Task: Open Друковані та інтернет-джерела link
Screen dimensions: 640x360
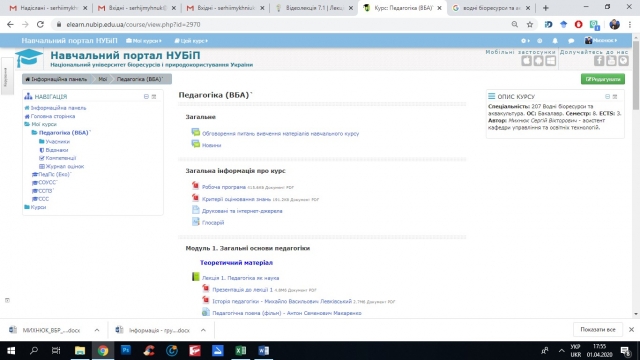Action: [242, 211]
